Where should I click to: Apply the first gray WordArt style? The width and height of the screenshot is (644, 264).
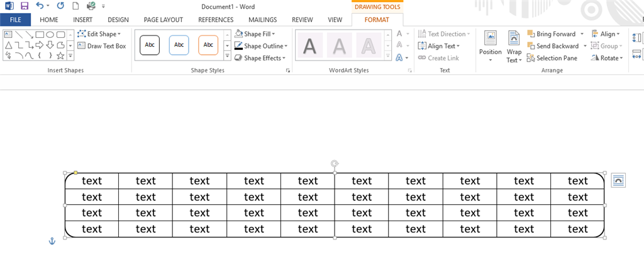click(x=309, y=45)
